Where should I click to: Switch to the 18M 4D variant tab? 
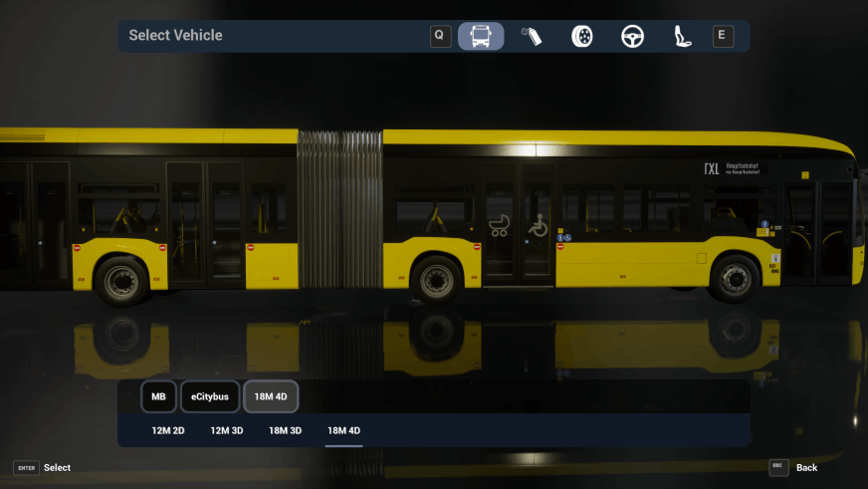[x=343, y=430]
